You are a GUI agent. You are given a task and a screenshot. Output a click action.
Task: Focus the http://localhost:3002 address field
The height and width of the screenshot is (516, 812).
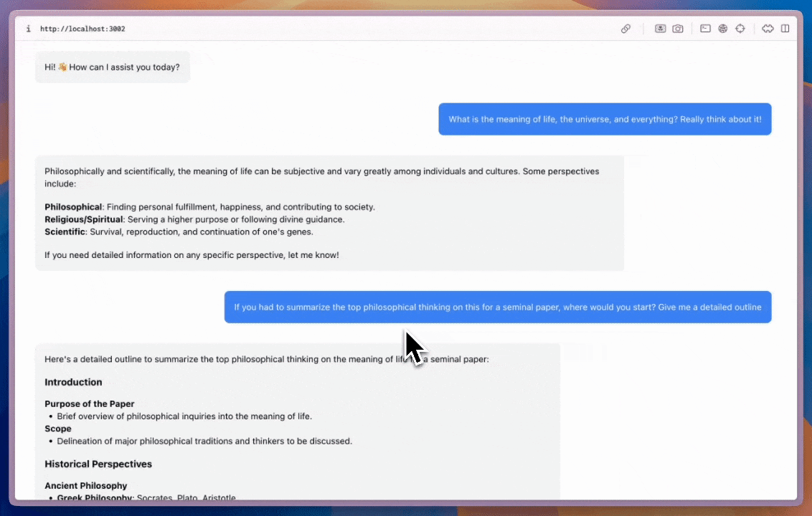(x=82, y=29)
